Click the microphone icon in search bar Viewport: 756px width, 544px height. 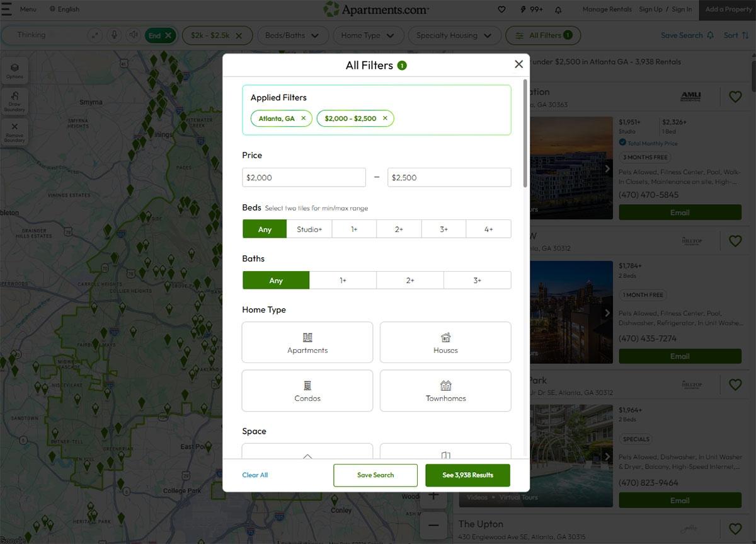click(x=114, y=35)
